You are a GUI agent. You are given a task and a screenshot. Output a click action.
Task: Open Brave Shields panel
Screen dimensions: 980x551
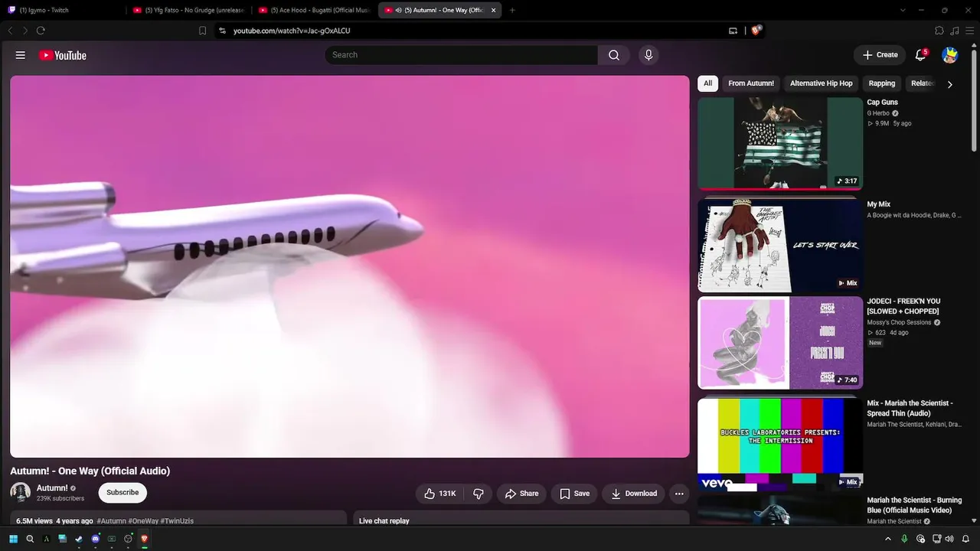click(756, 31)
